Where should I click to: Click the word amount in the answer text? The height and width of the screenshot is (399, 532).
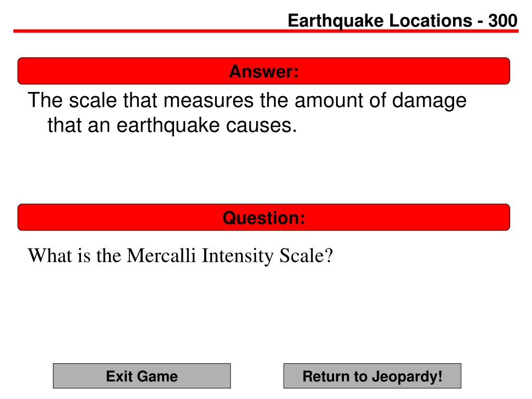(x=329, y=100)
